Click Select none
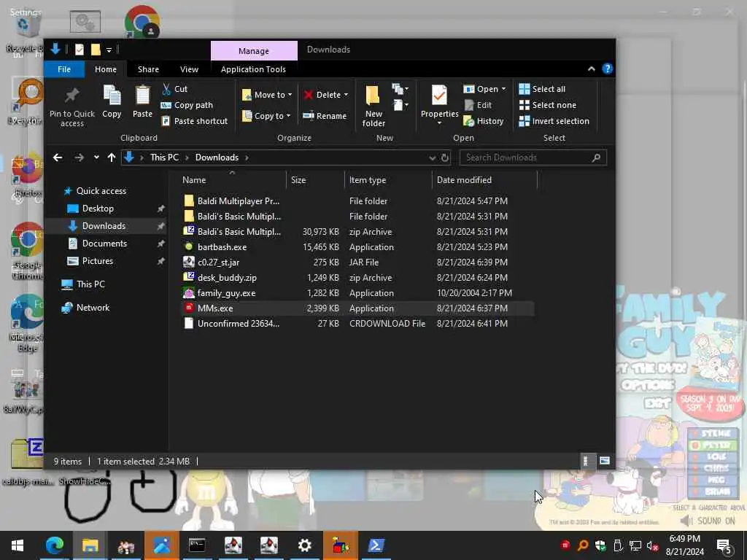Image resolution: width=747 pixels, height=560 pixels. (x=548, y=105)
